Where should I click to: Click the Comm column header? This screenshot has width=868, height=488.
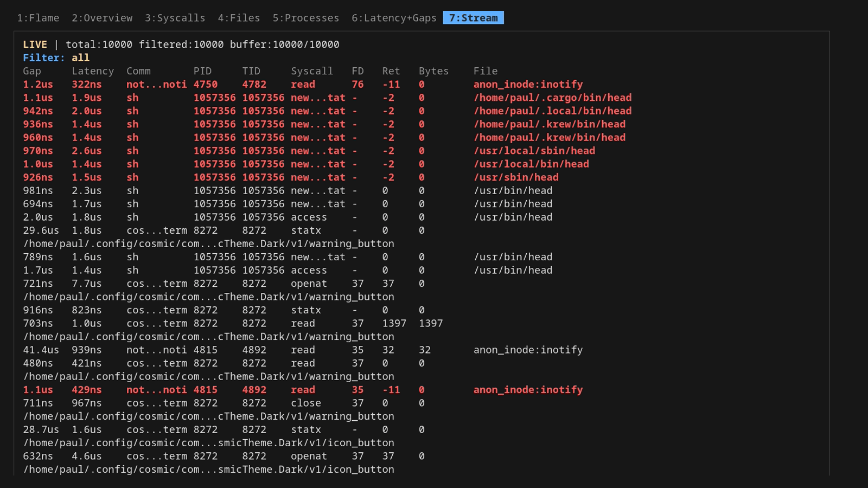coord(138,71)
